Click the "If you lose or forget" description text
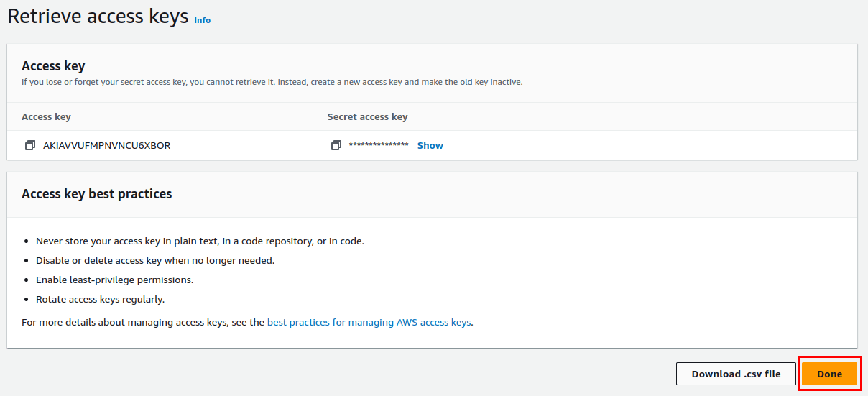 click(x=272, y=82)
